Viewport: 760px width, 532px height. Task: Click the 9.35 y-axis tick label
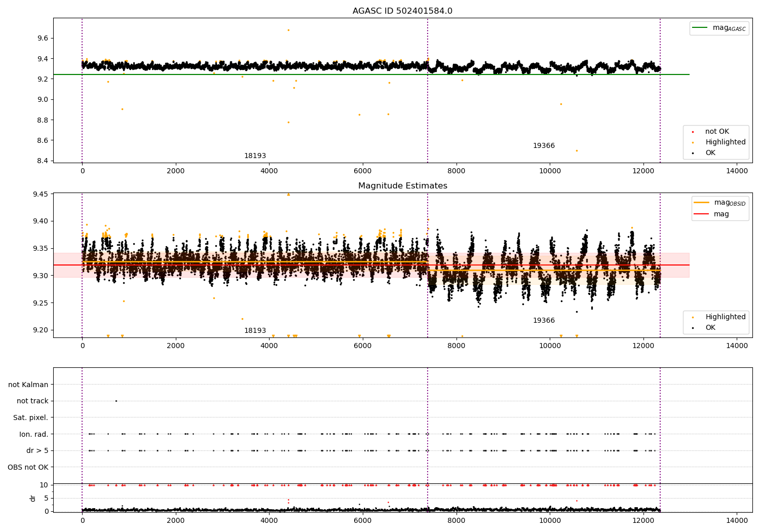(x=40, y=248)
